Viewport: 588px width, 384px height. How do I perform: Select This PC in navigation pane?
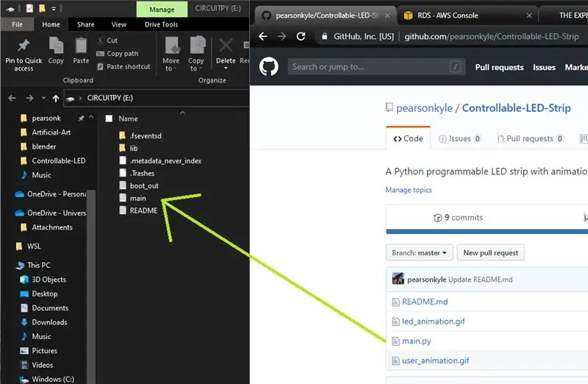point(33,265)
